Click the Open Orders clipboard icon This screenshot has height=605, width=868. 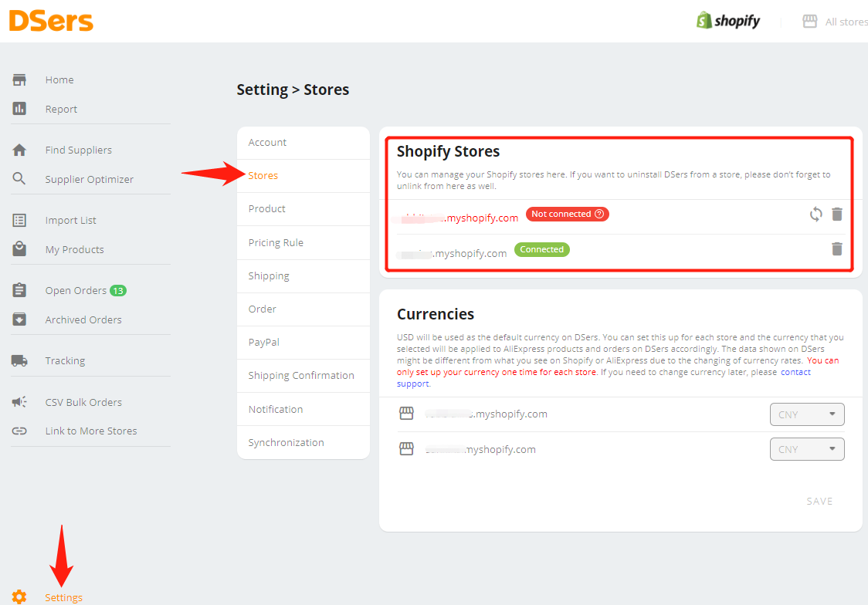point(19,290)
